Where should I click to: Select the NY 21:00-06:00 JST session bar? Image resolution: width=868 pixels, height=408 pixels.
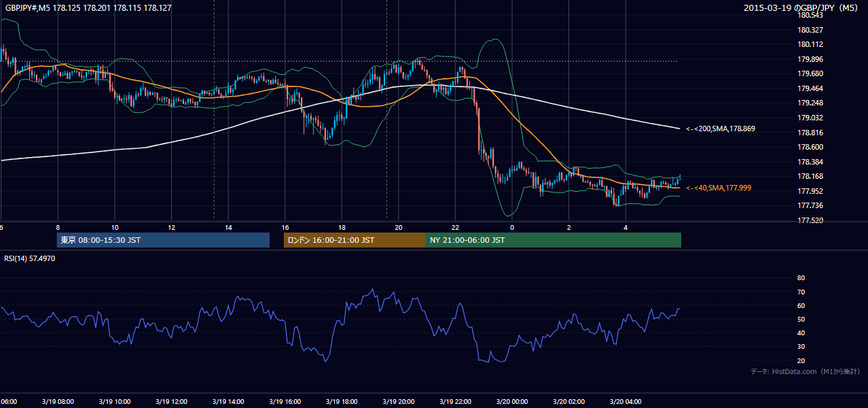(554, 240)
